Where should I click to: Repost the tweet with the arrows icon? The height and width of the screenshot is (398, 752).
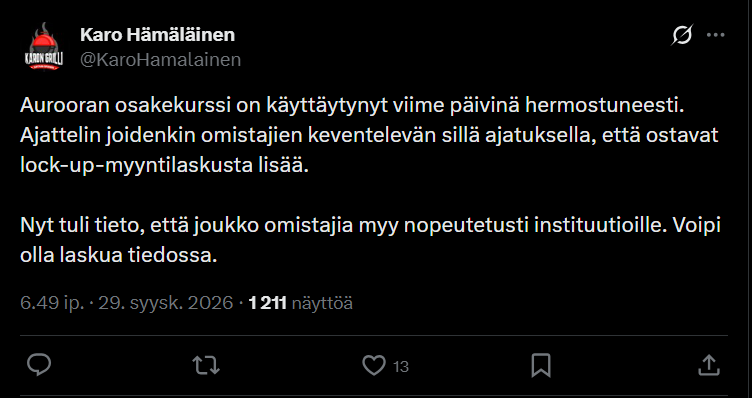206,365
